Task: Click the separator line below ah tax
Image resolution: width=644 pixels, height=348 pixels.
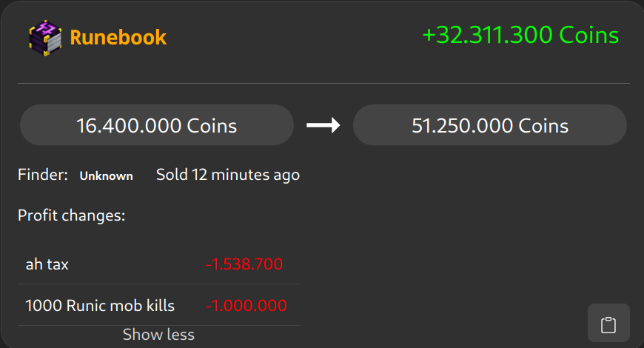Action: pos(159,284)
